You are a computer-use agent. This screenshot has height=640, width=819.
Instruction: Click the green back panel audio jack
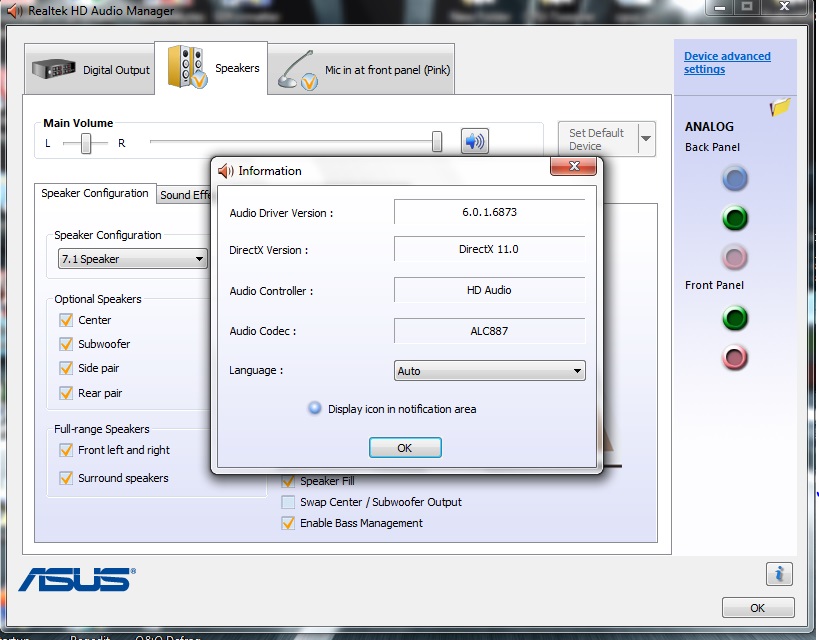(735, 218)
